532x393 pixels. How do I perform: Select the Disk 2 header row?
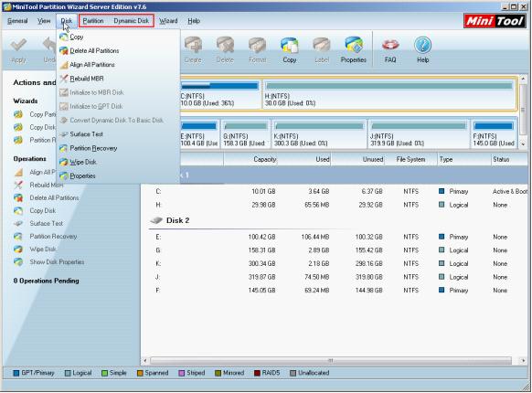335,220
